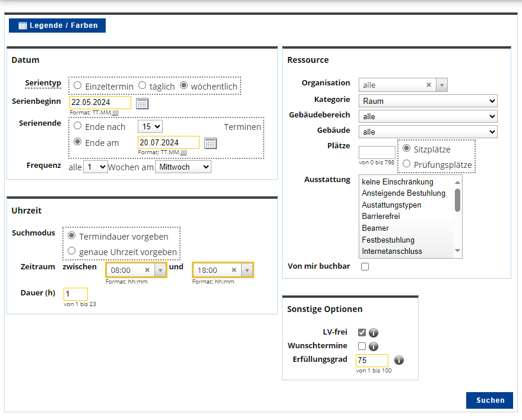Click the Erfüllungsgrad info icon
Screen dimensions: 522x420
click(x=399, y=360)
